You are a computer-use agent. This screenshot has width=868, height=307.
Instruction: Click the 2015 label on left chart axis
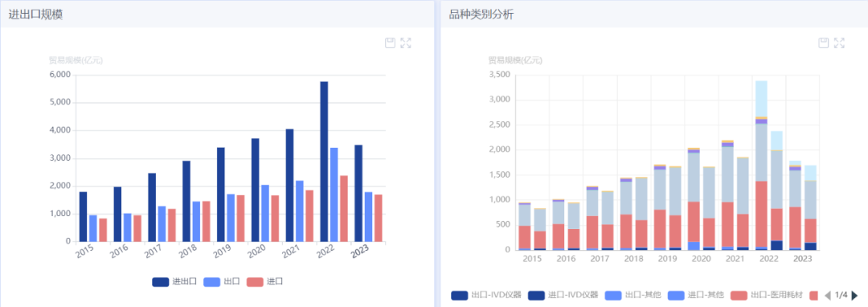85,252
